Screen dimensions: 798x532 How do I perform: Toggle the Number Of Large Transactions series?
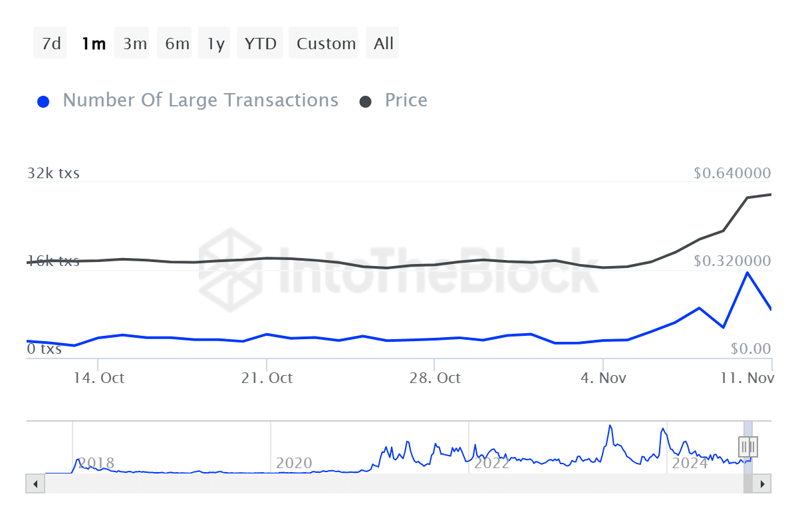pyautogui.click(x=200, y=100)
